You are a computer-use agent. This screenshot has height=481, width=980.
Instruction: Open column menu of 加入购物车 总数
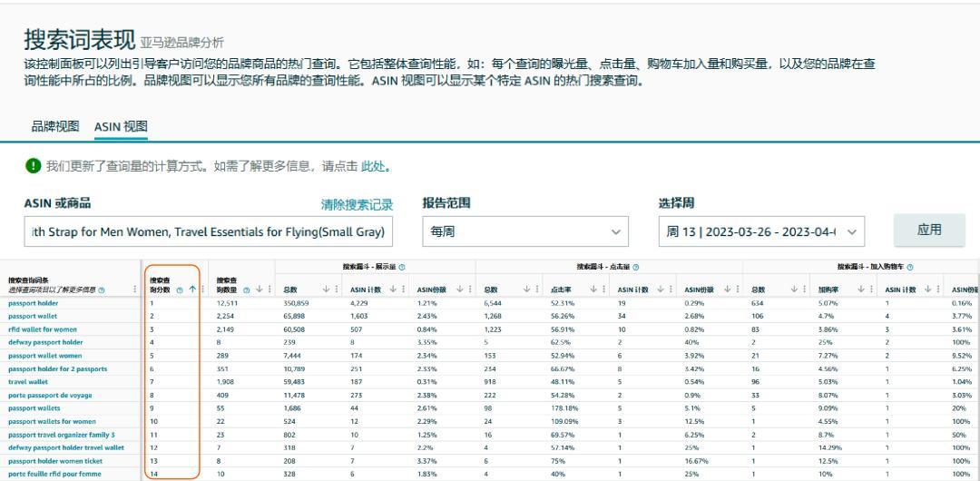point(804,289)
